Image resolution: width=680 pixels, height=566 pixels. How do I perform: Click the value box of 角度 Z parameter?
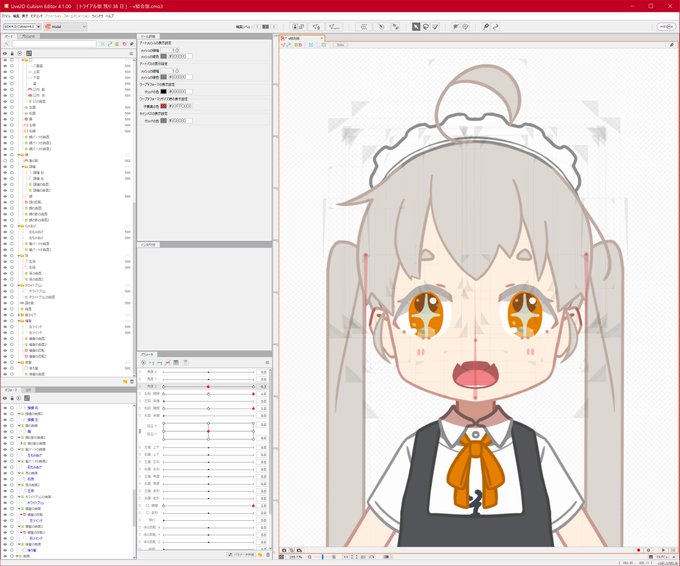click(x=263, y=386)
